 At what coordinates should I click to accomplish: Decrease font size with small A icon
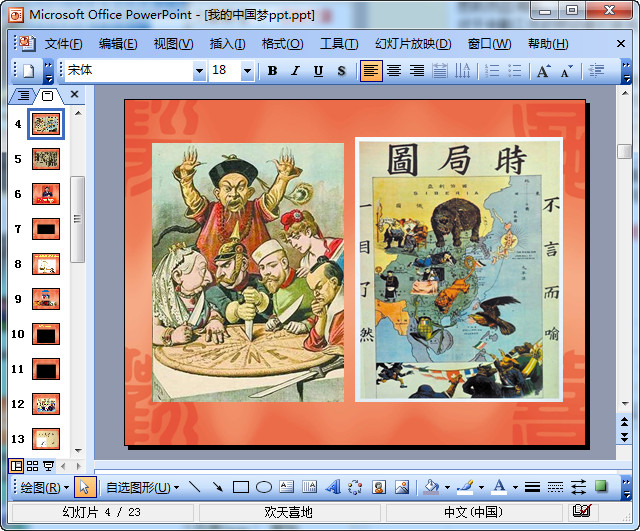(566, 71)
